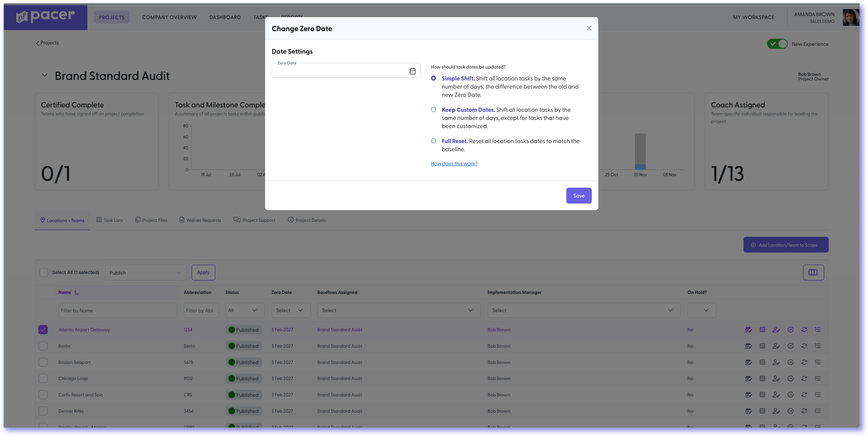Open the Implementation Manager filter dropdown
This screenshot has width=868, height=436.
coord(584,310)
